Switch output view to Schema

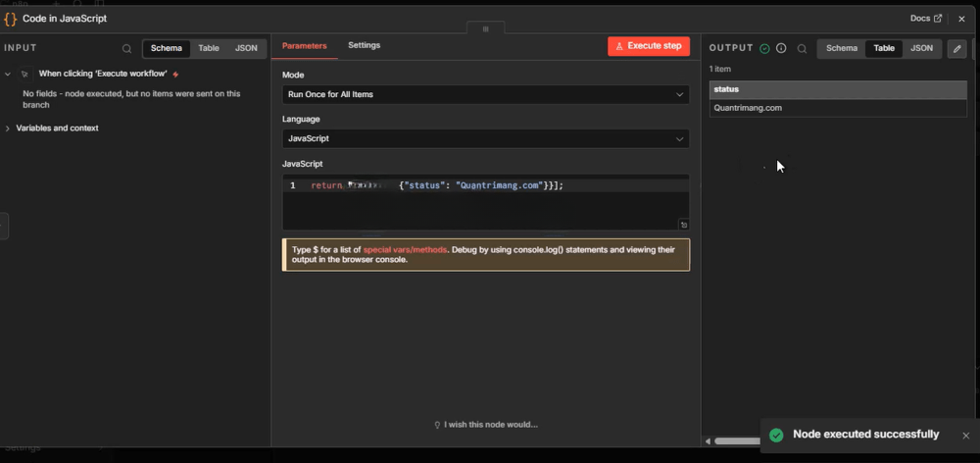tap(842, 48)
